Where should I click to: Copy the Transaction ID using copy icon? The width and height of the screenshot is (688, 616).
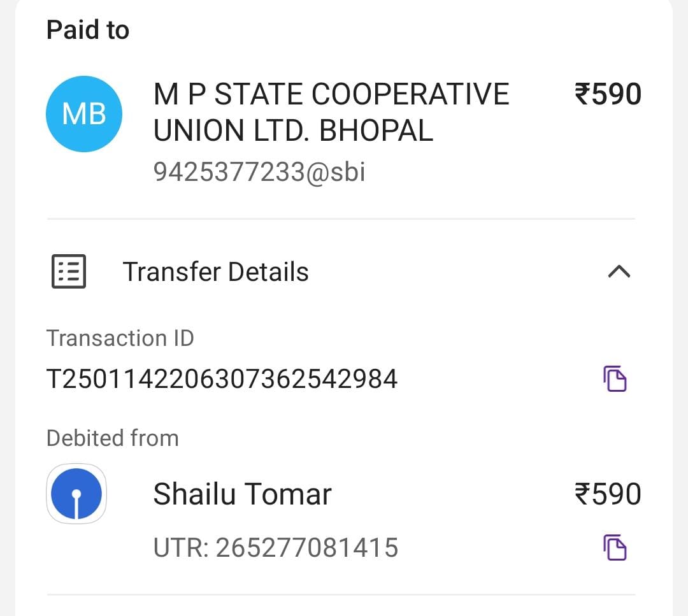[x=615, y=378]
